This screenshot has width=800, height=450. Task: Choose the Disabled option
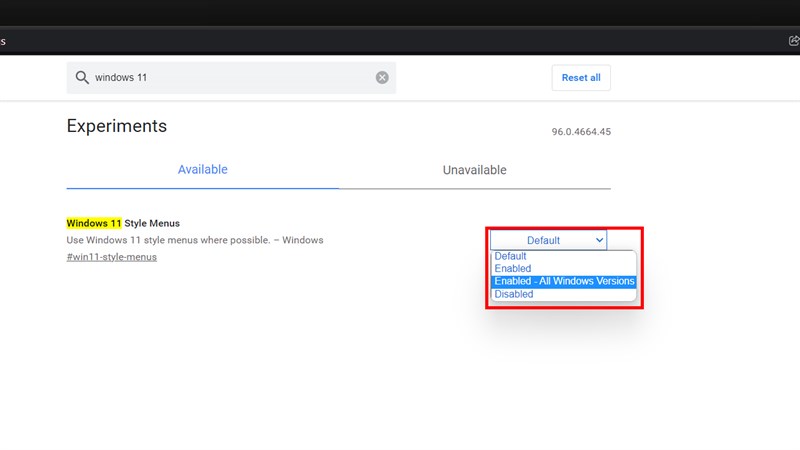(x=564, y=294)
